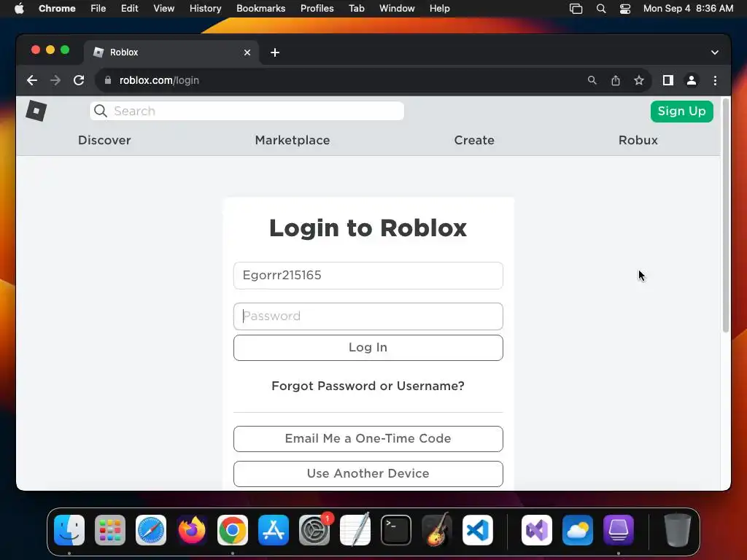Open App Store from the Dock
Screen dimensions: 747x560
pos(274,530)
